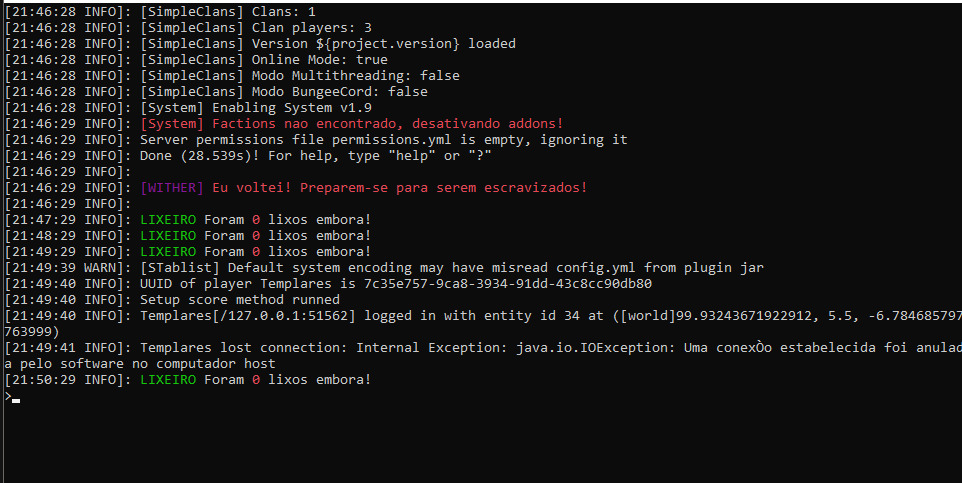Click the permissions.yml is empty message
Viewport: 962px width, 483px height.
(384, 140)
